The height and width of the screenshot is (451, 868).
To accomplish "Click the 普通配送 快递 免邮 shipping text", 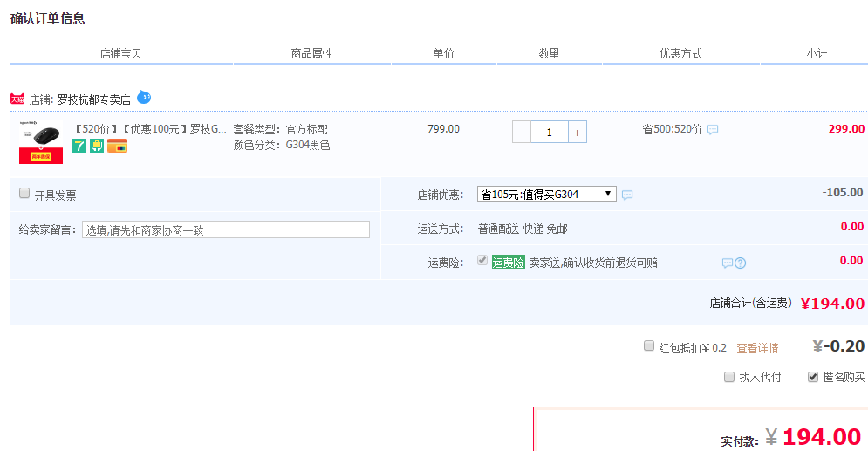I will tap(523, 229).
